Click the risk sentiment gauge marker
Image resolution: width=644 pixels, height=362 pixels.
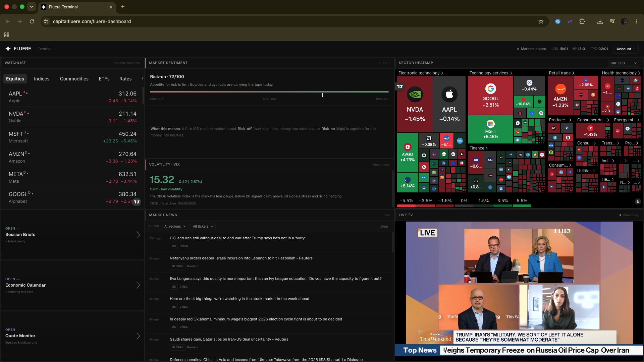tap(322, 95)
